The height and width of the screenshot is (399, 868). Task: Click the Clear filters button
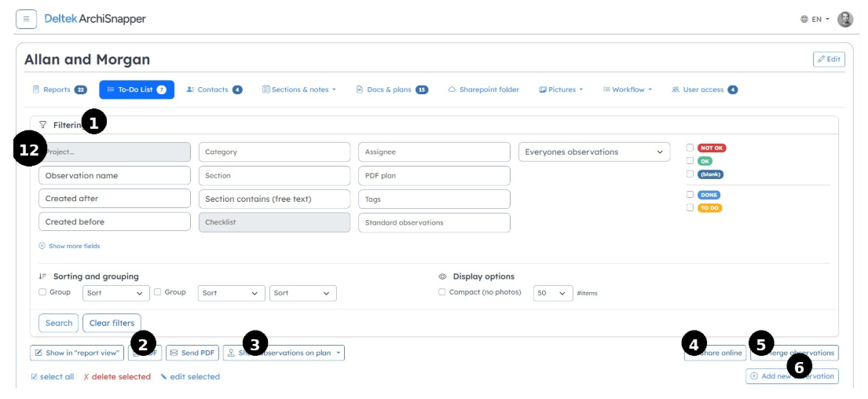click(x=112, y=323)
